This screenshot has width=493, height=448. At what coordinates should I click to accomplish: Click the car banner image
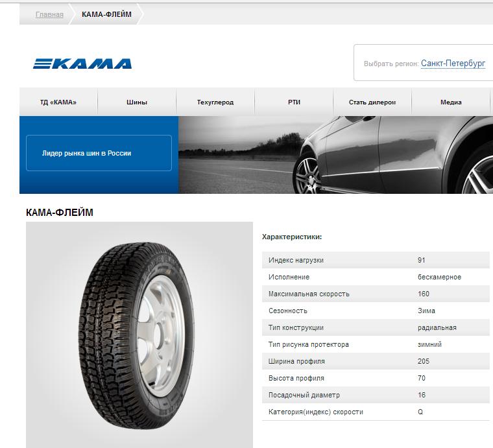point(335,155)
